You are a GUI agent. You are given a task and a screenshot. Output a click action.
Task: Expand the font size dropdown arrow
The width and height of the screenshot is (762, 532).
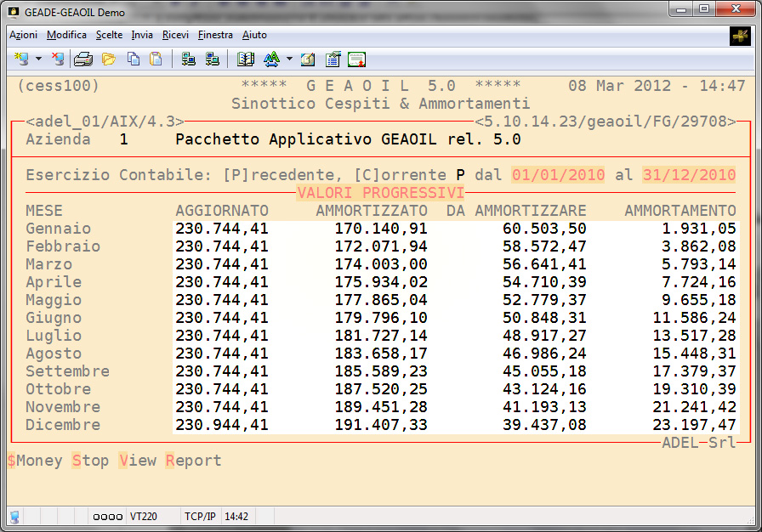(x=289, y=59)
